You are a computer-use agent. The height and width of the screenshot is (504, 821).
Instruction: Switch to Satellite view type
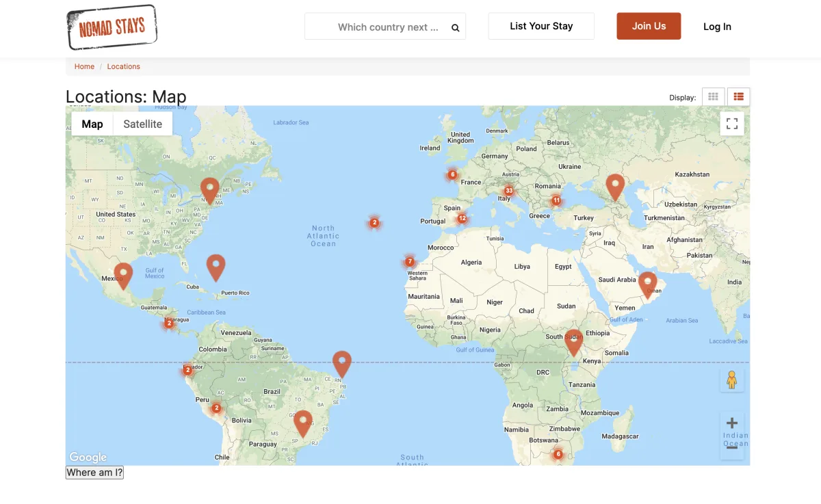coord(142,124)
